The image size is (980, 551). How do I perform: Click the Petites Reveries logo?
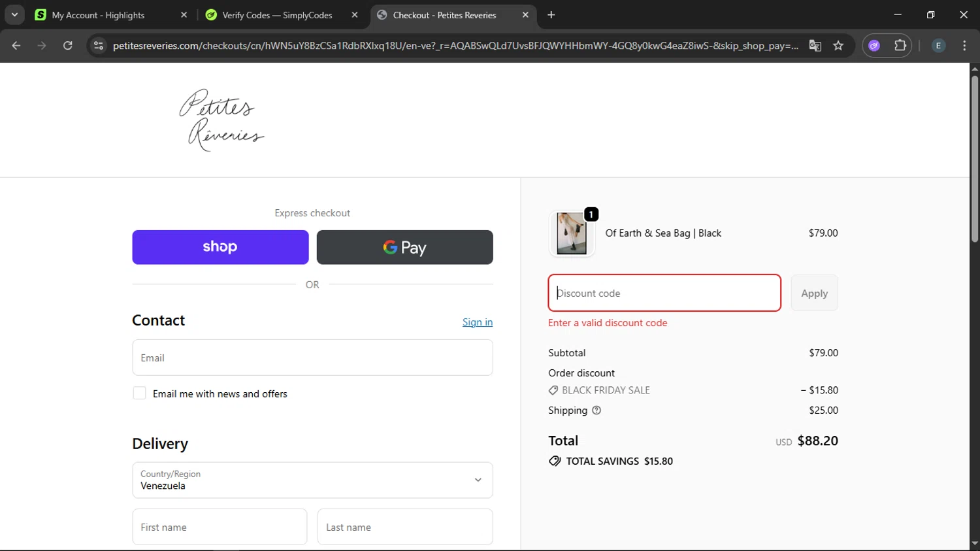[222, 120]
